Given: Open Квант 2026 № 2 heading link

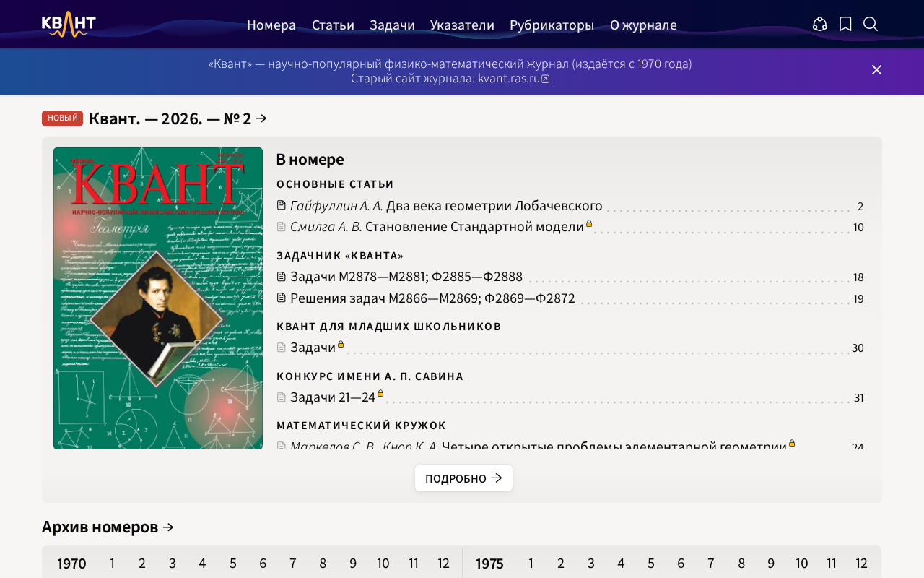Looking at the screenshot, I should [178, 118].
